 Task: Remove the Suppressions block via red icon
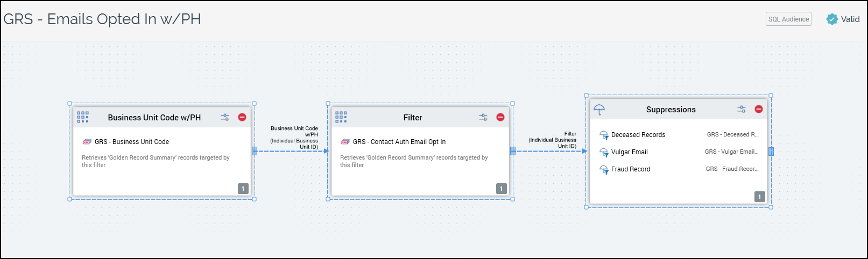pos(759,109)
